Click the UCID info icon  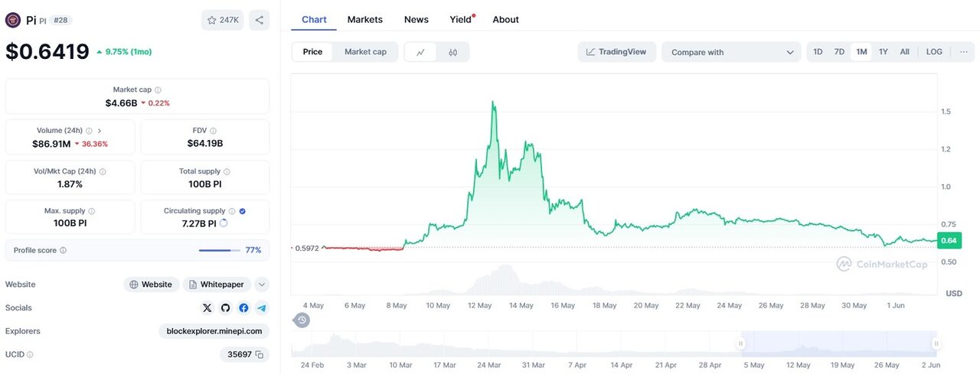[x=30, y=355]
